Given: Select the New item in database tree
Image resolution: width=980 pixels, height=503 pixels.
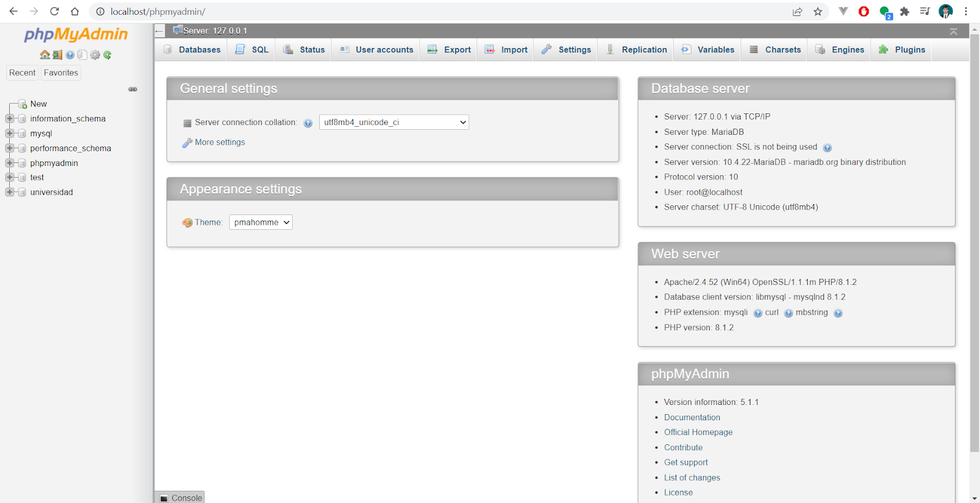Looking at the screenshot, I should pyautogui.click(x=39, y=104).
